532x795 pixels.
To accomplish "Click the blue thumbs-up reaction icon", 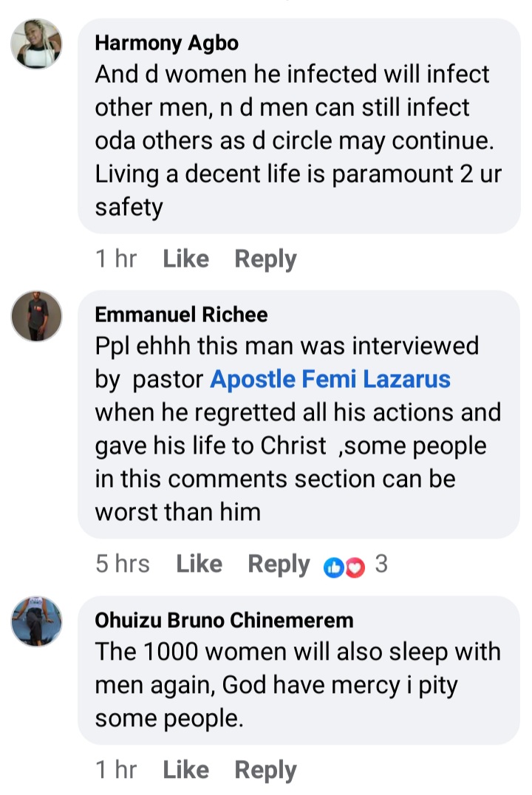I will 333,567.
